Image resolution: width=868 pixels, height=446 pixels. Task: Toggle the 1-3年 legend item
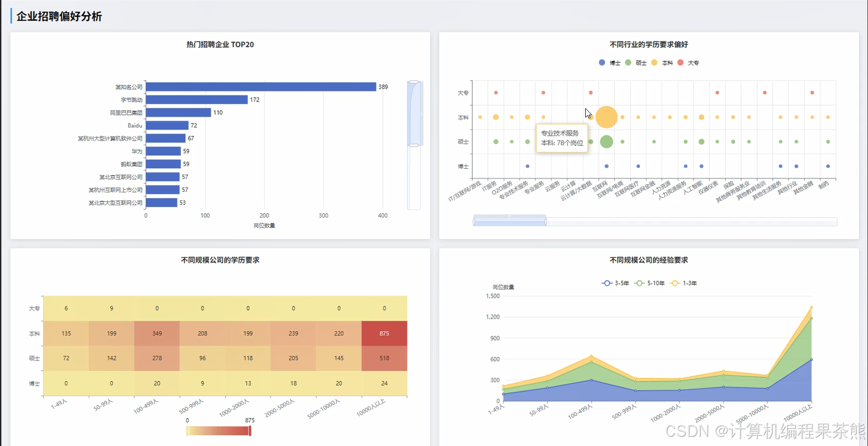coord(683,283)
